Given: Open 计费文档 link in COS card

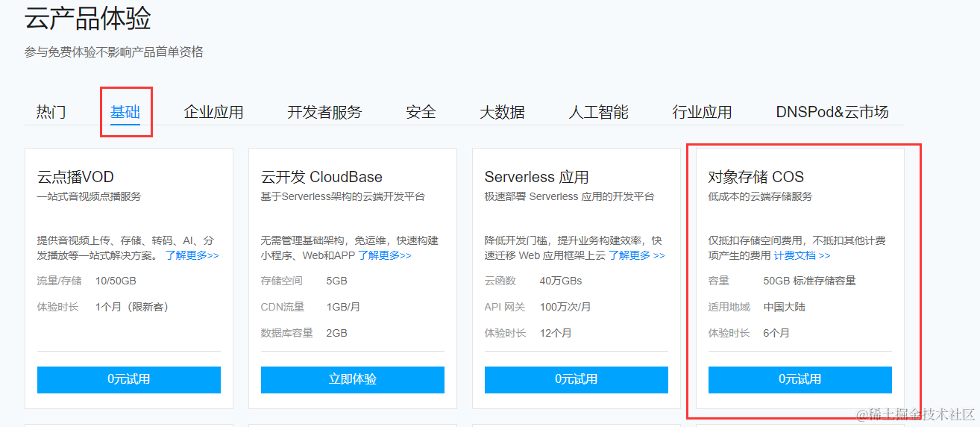Looking at the screenshot, I should click(802, 255).
